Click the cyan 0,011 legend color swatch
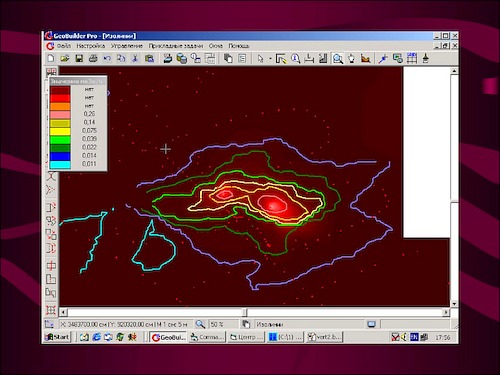The height and width of the screenshot is (375, 500). [x=60, y=165]
